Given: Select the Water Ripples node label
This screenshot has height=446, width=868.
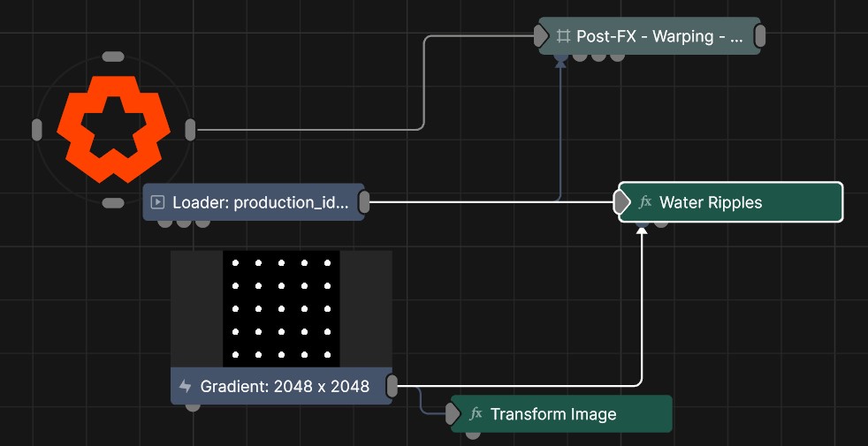Looking at the screenshot, I should 711,202.
